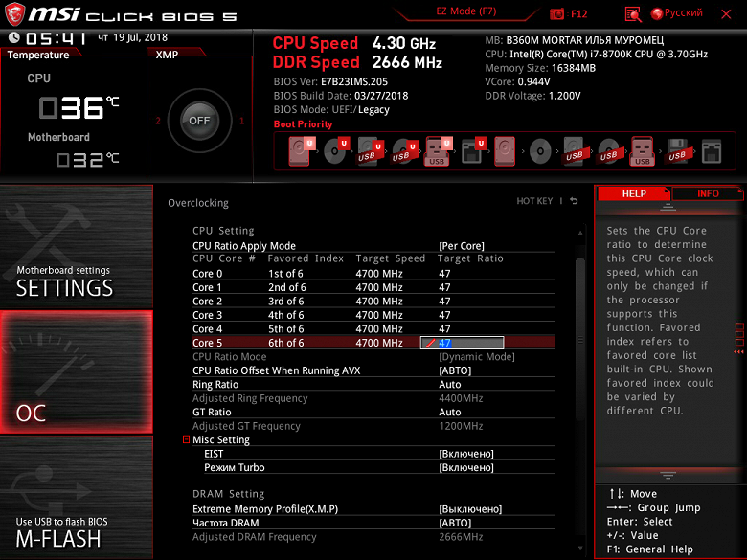The image size is (747, 560).
Task: Switch to the INFO tab
Action: pos(708,193)
